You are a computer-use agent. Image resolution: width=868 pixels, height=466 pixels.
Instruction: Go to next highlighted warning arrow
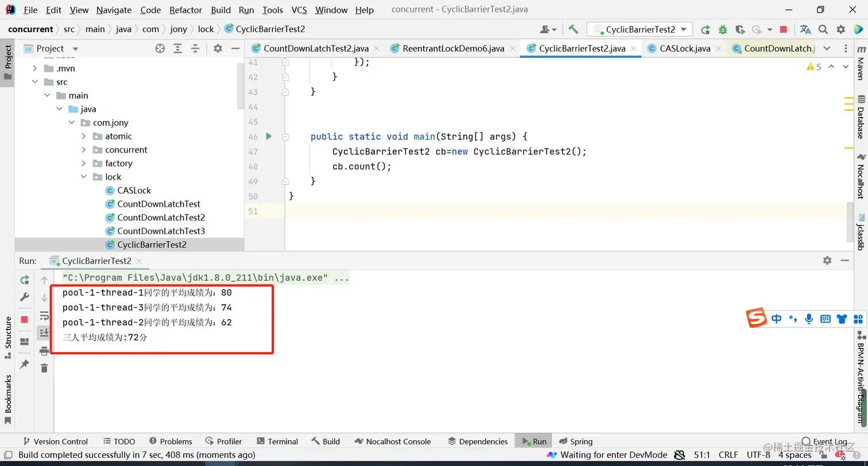point(846,67)
